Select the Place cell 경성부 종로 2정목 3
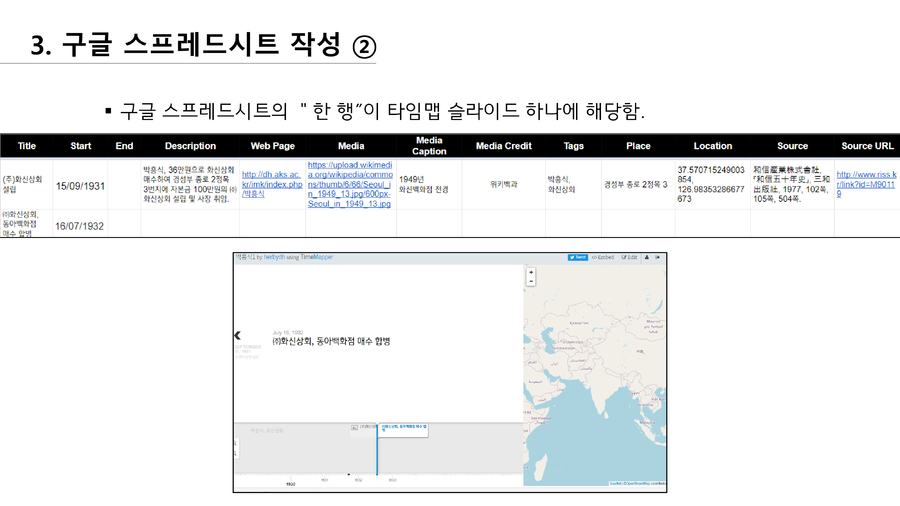 tap(638, 184)
